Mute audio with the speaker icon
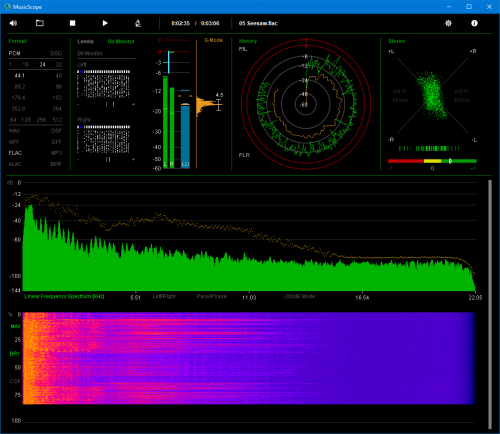 click(x=13, y=23)
